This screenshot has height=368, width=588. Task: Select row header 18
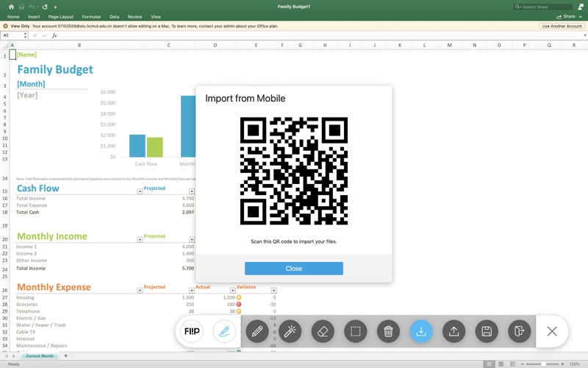[x=5, y=212]
